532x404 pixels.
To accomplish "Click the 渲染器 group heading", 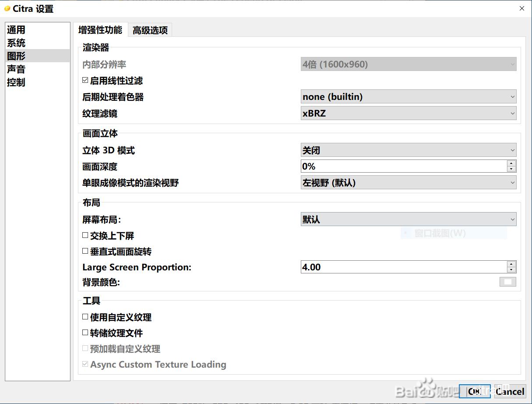I will pos(96,48).
